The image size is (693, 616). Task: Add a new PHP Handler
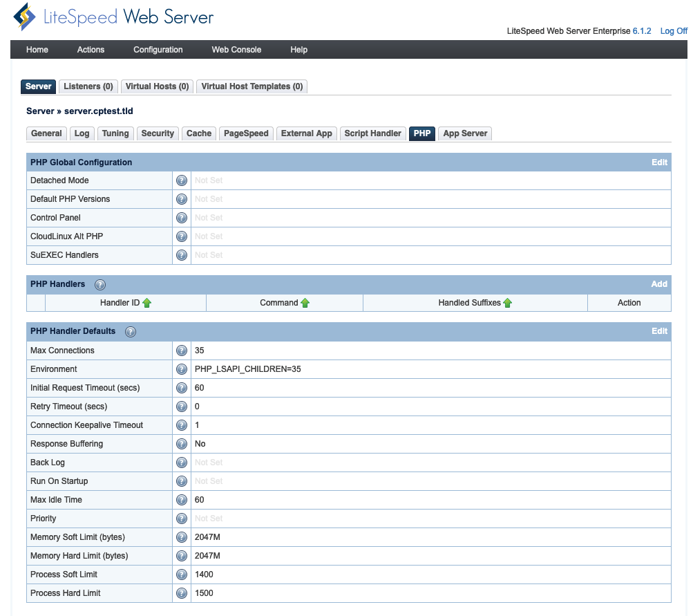(659, 284)
